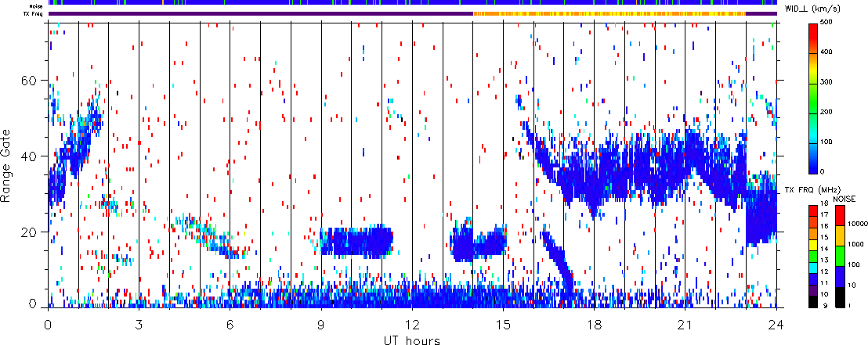Click the "UT hours" x-axis title
868x345 pixels.
pyautogui.click(x=412, y=340)
